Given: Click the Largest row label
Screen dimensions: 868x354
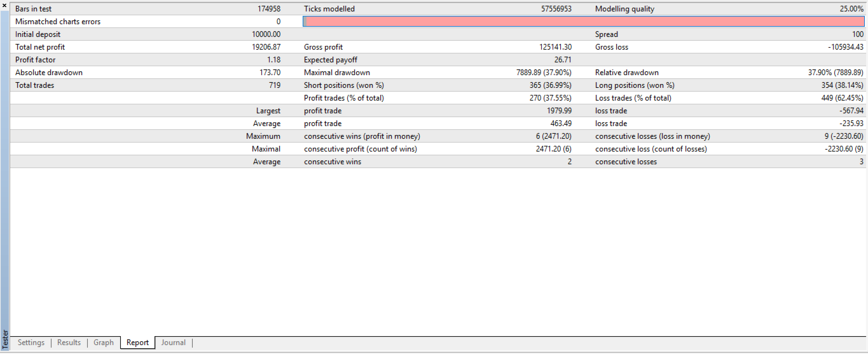Looking at the screenshot, I should click(268, 111).
